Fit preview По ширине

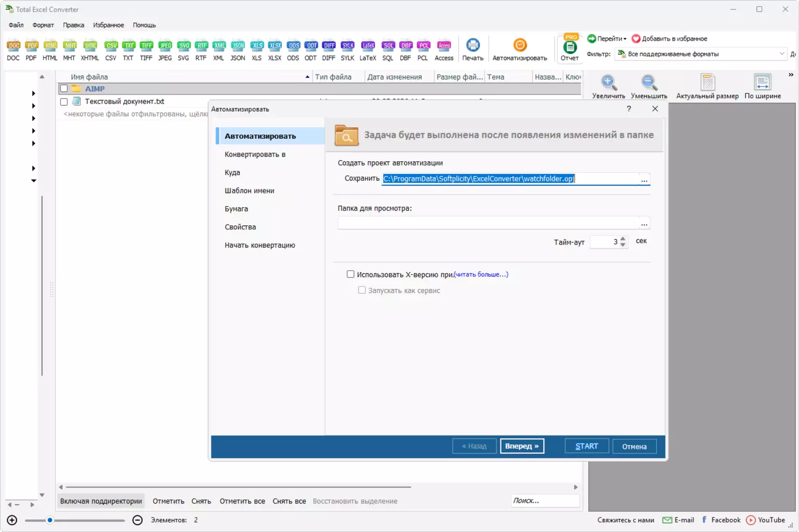pos(762,87)
